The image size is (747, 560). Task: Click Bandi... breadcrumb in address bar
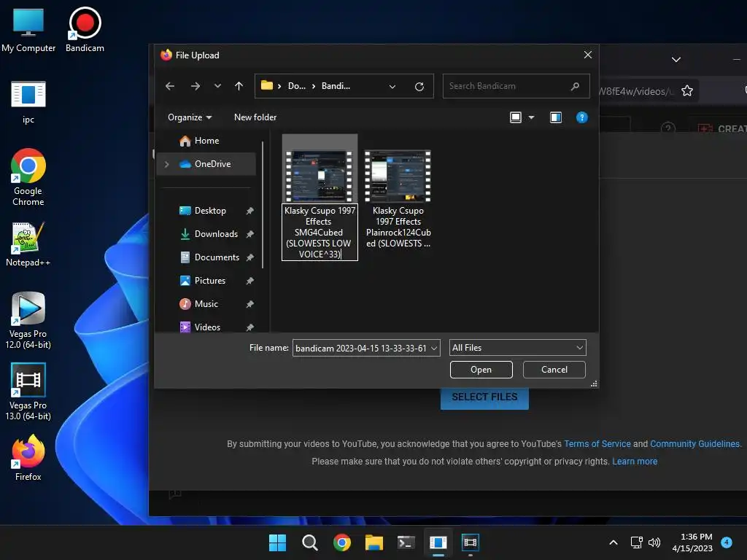pos(336,86)
